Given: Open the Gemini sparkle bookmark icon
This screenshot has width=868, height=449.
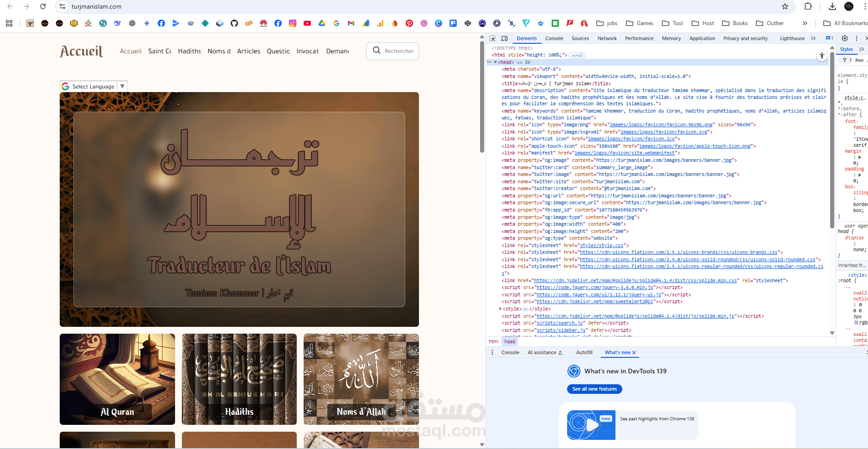Looking at the screenshot, I should tap(147, 23).
